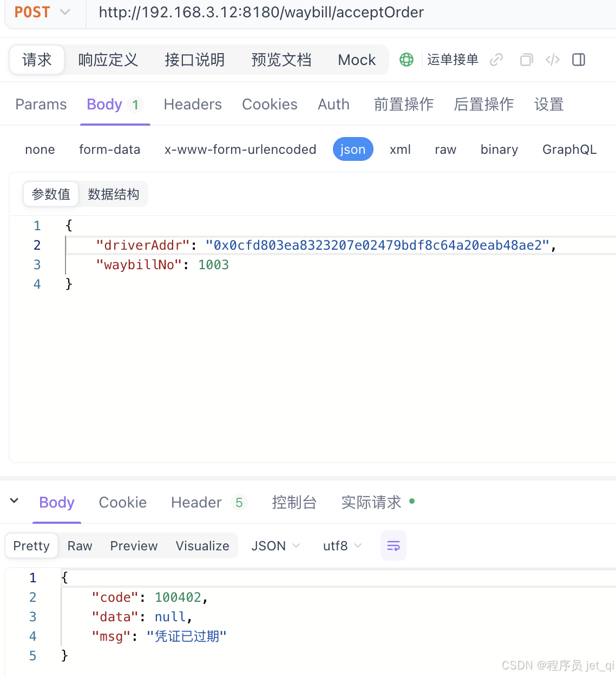Open the response Header tab
This screenshot has width=616, height=676.
pyautogui.click(x=208, y=503)
